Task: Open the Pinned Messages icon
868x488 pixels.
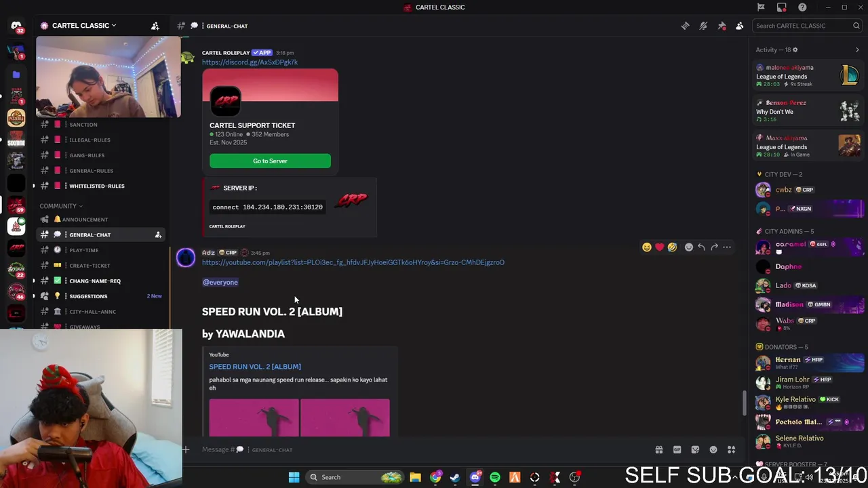Action: [x=722, y=26]
